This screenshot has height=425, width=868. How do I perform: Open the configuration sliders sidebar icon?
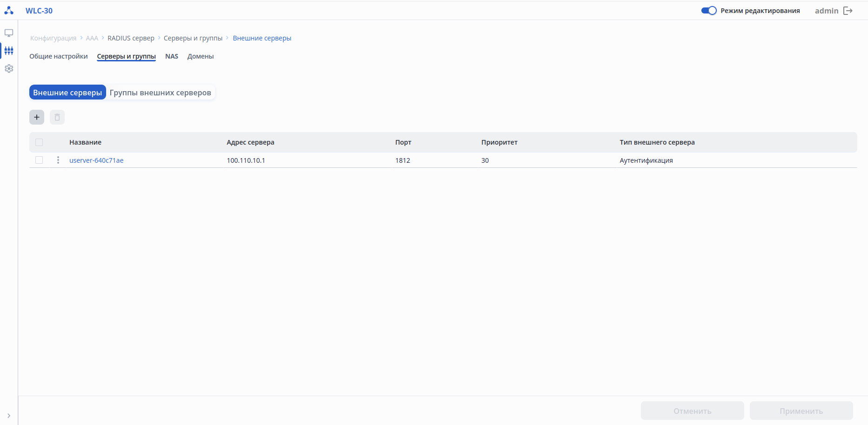[9, 51]
